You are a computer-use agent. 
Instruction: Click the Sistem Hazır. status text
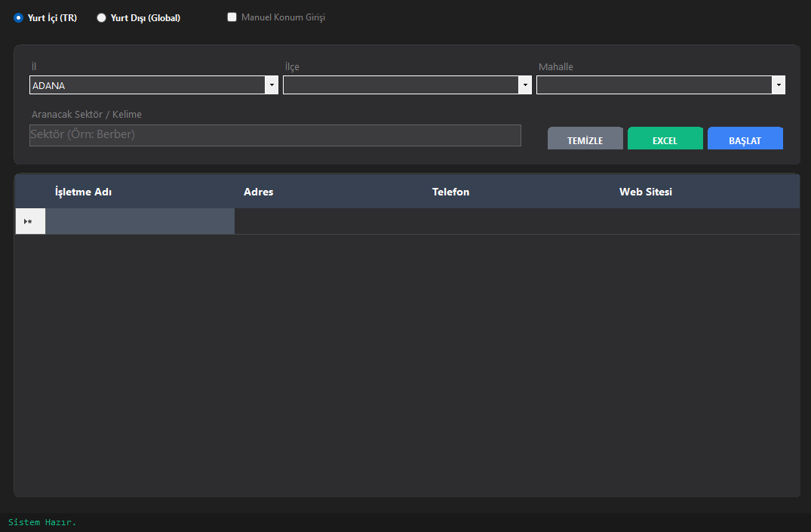[42, 522]
